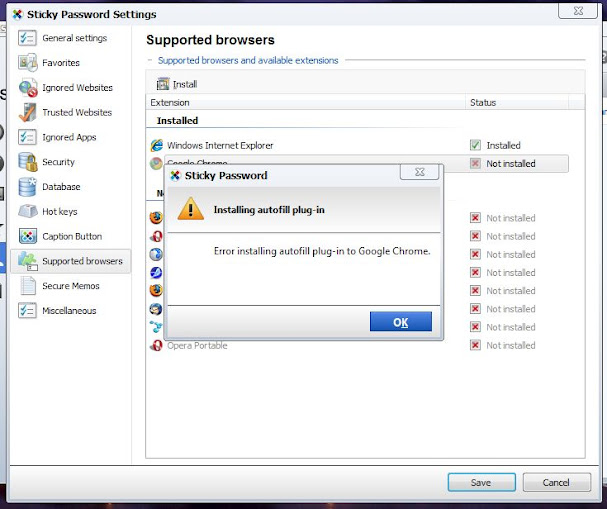Click Miscellaneous label in sidebar
Viewport: 607px width, 509px height.
(69, 311)
